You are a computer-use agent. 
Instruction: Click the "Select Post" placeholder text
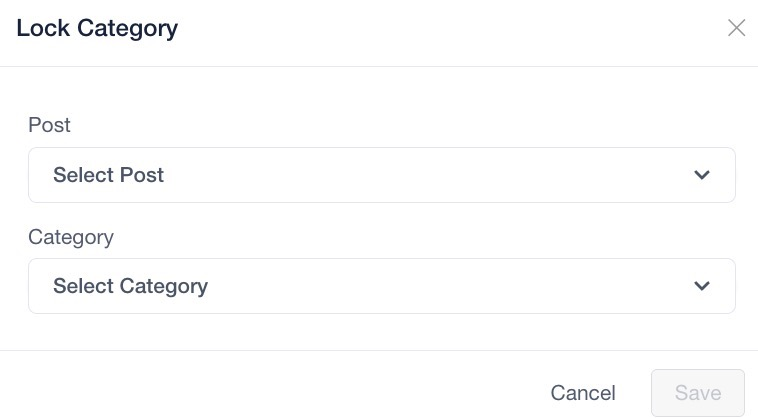click(108, 175)
